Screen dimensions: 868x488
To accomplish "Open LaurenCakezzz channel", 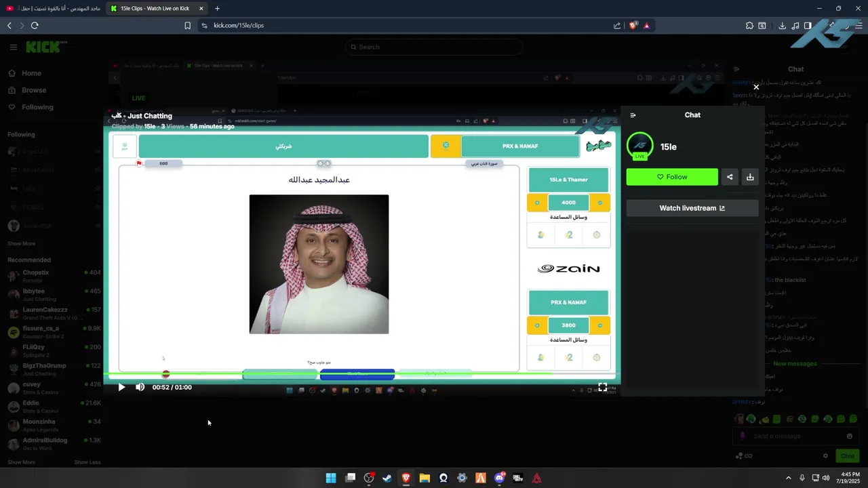I will (x=54, y=313).
